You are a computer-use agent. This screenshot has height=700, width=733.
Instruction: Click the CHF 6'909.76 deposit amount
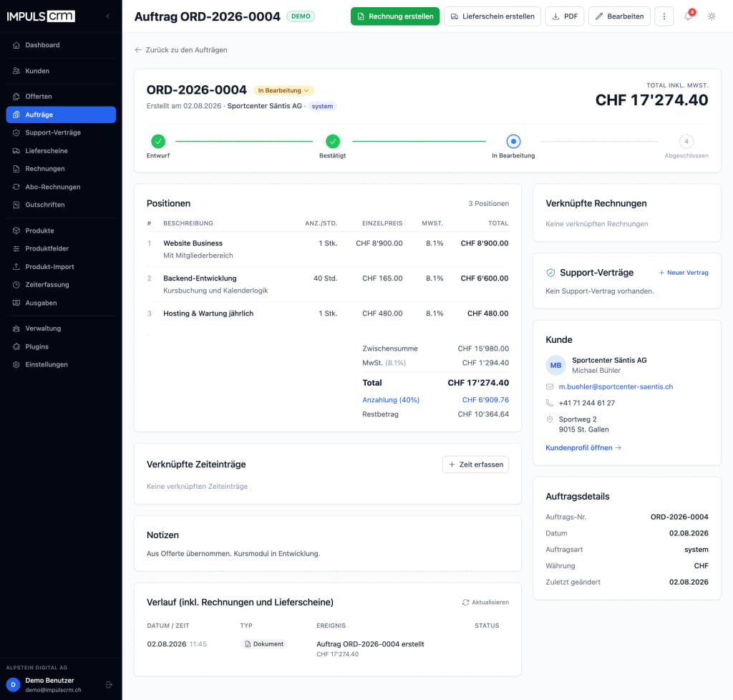pyautogui.click(x=485, y=400)
